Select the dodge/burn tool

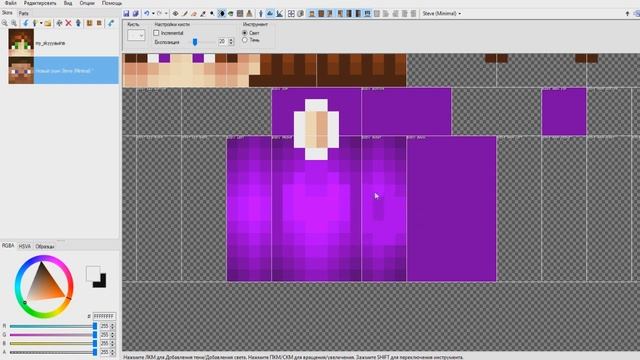[212, 13]
